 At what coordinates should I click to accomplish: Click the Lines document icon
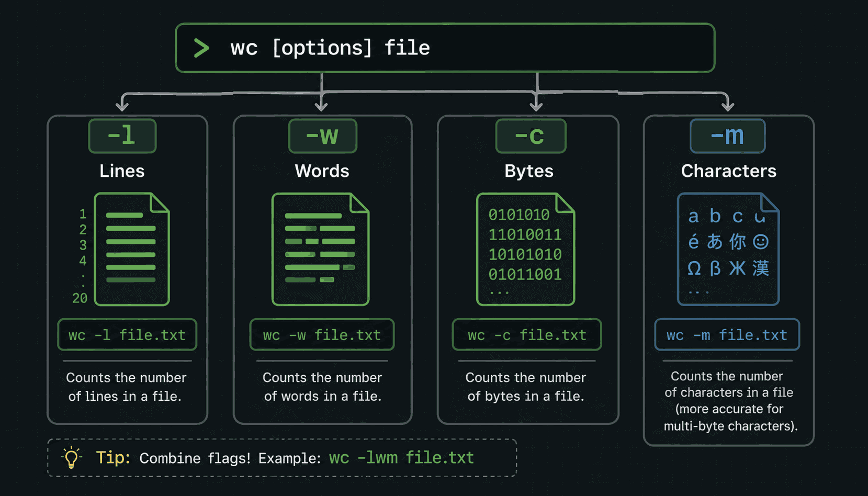132,249
